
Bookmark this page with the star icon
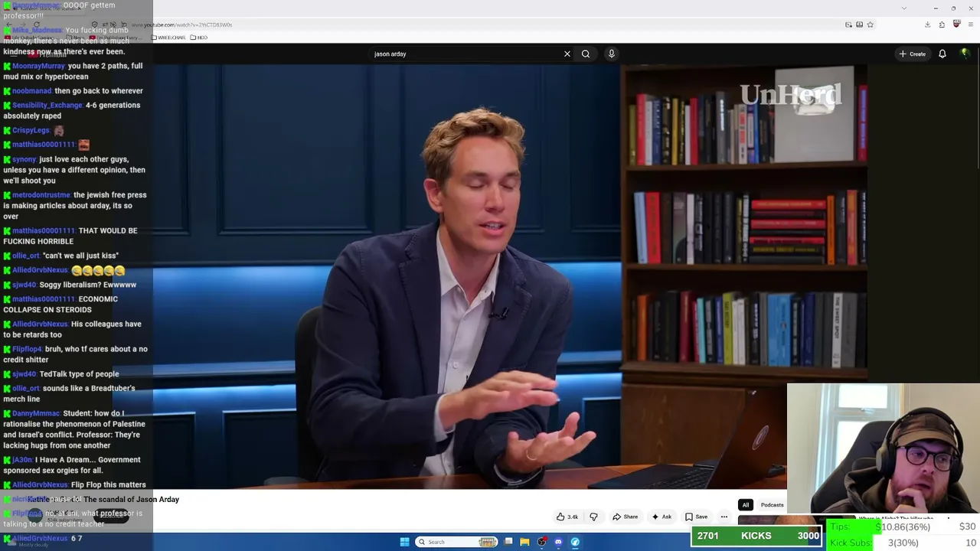click(870, 24)
